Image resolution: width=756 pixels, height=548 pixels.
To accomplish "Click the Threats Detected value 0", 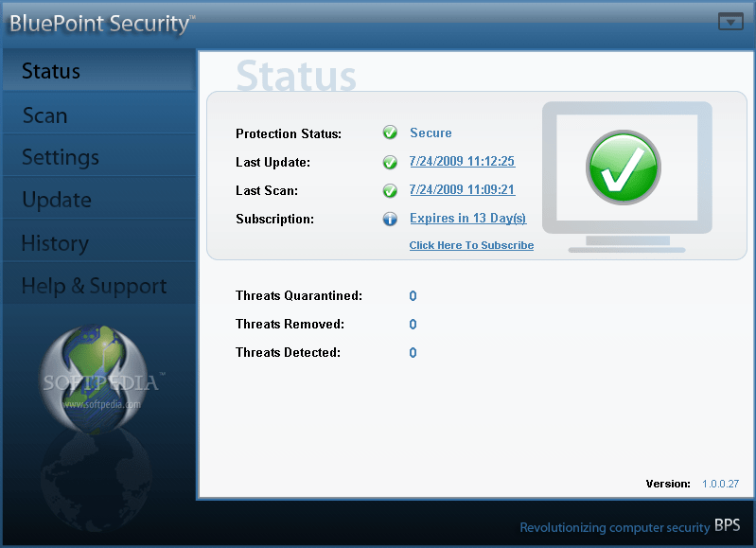I will click(413, 353).
